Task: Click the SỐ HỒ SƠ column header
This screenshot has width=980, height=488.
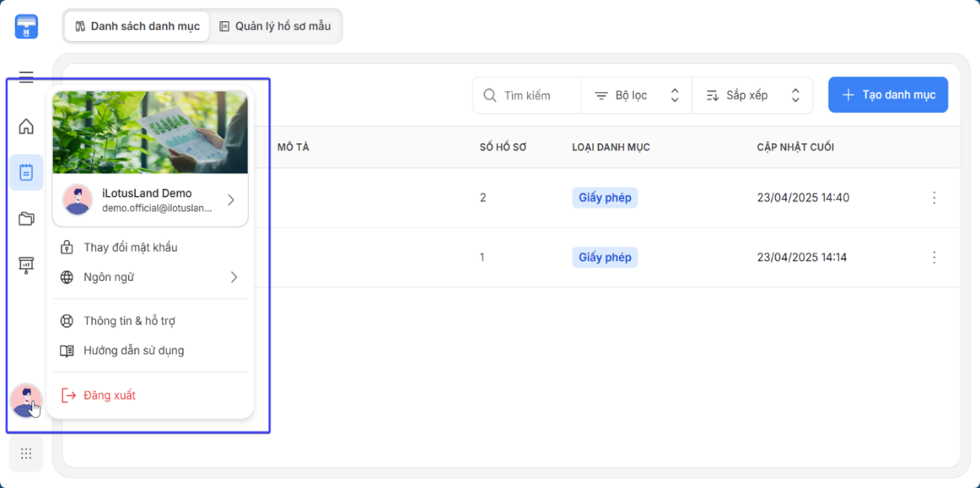Action: pyautogui.click(x=503, y=147)
